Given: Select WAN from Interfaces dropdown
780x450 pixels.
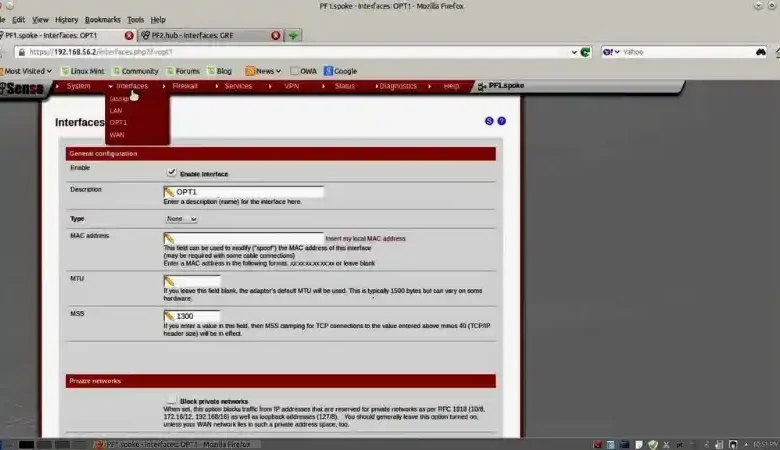Looking at the screenshot, I should [x=117, y=135].
